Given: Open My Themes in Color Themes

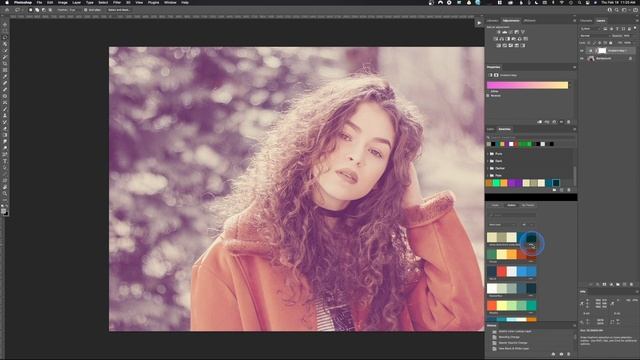Looking at the screenshot, I should pyautogui.click(x=528, y=205).
